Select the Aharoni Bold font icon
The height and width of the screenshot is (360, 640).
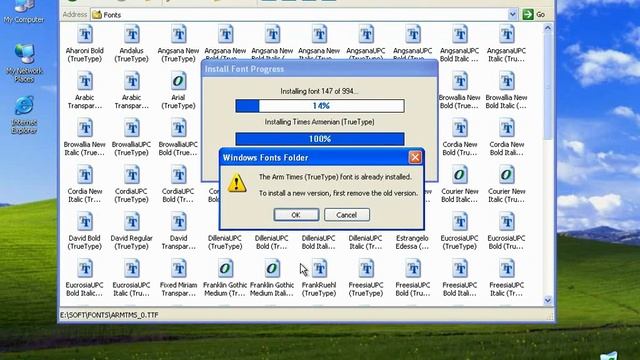click(85, 34)
